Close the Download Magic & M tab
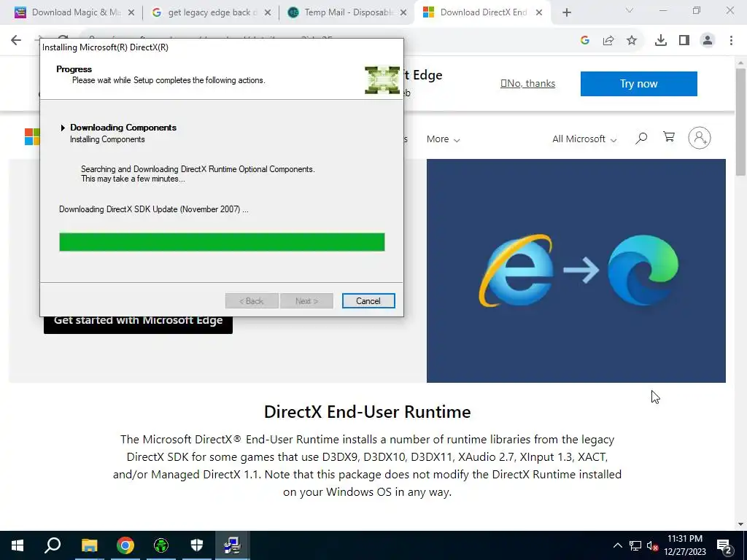The image size is (747, 560). tap(131, 13)
